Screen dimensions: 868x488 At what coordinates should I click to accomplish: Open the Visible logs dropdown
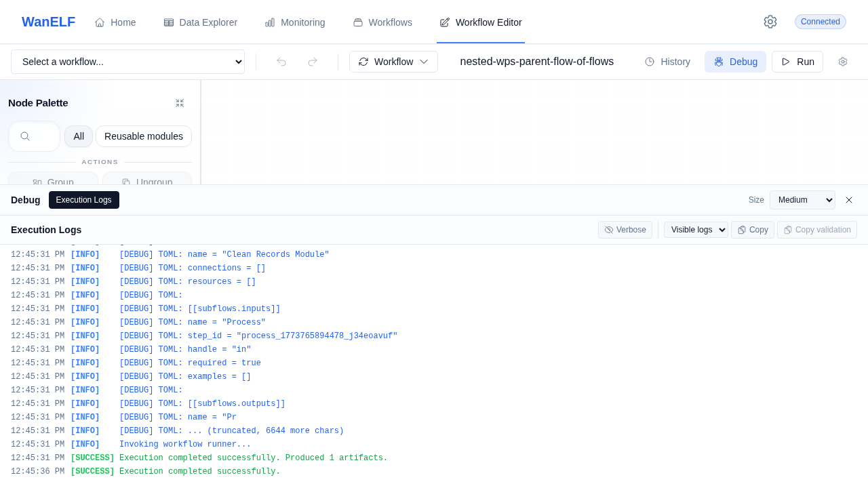(x=696, y=230)
